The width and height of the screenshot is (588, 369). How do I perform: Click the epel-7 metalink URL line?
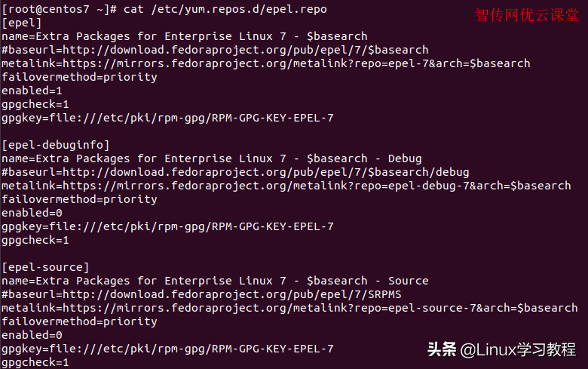point(266,64)
